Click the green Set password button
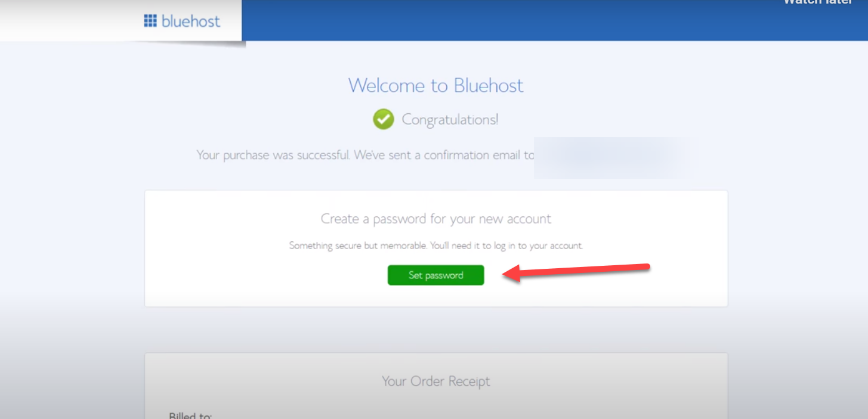This screenshot has width=868, height=419. click(x=435, y=275)
